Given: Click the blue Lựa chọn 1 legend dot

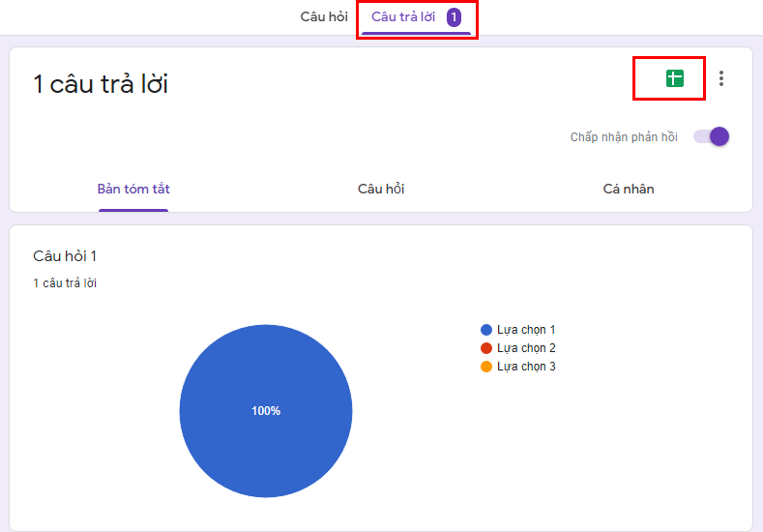Looking at the screenshot, I should click(x=486, y=330).
